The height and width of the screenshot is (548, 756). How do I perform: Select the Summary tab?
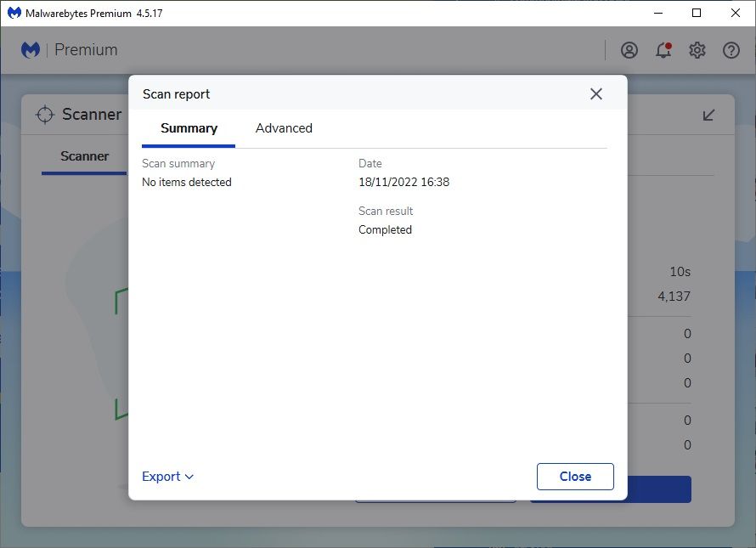189,128
